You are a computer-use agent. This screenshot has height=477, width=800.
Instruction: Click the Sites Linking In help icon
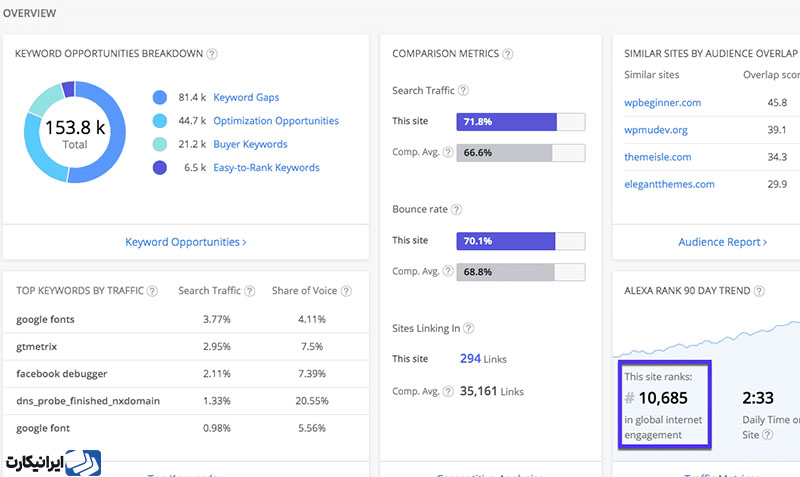click(x=468, y=329)
